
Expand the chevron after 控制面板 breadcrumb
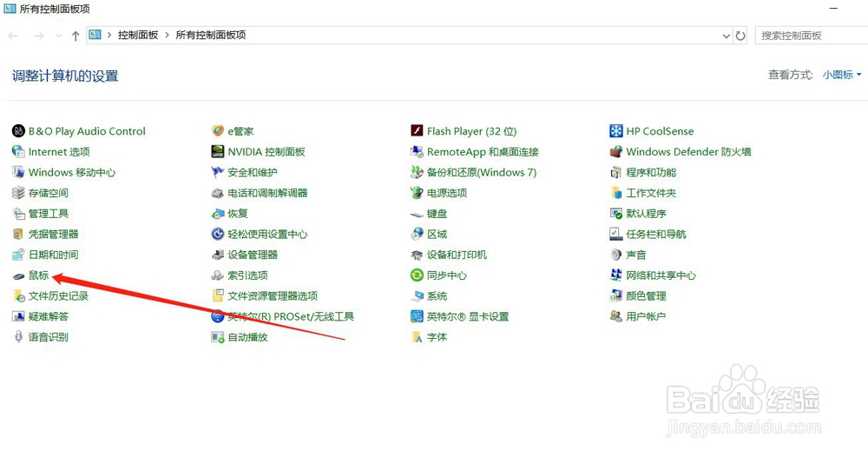tap(167, 35)
